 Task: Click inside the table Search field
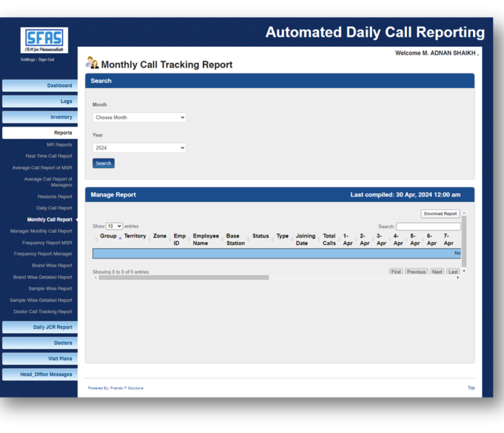tap(428, 226)
